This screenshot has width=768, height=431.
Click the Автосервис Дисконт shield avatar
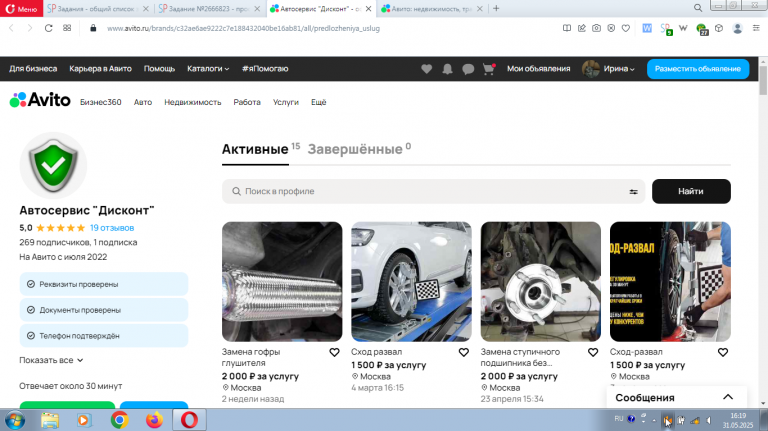pos(53,165)
